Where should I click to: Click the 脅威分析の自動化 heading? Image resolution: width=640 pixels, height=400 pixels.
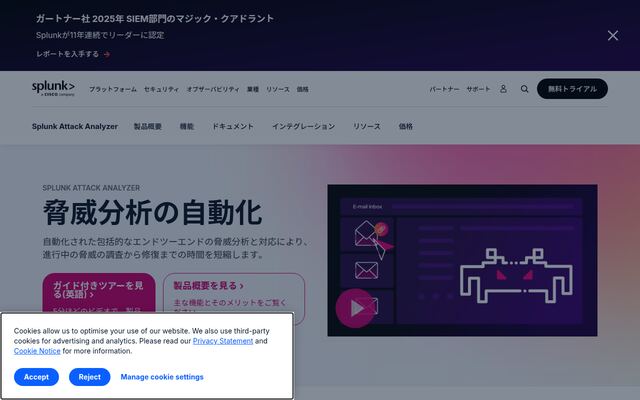tap(152, 212)
